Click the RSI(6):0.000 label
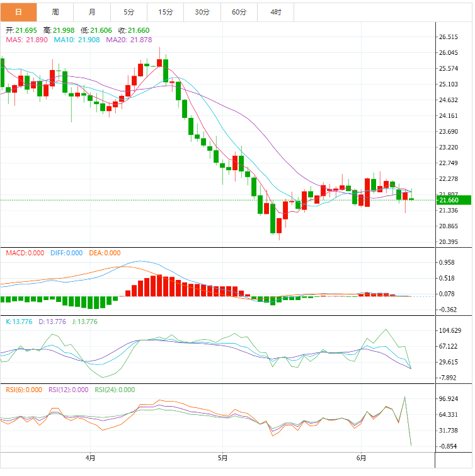475x476 pixels. 24,390
